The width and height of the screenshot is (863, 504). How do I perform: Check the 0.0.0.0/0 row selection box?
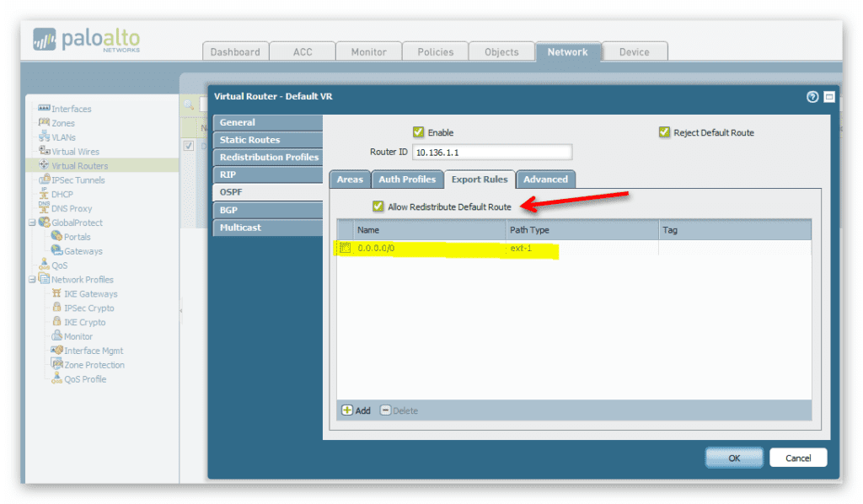pos(345,248)
